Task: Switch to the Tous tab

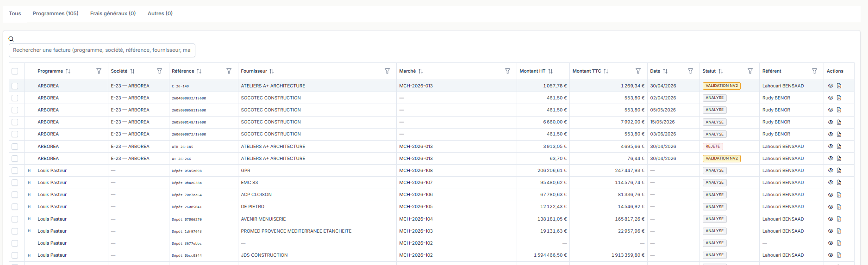Action: click(x=15, y=13)
